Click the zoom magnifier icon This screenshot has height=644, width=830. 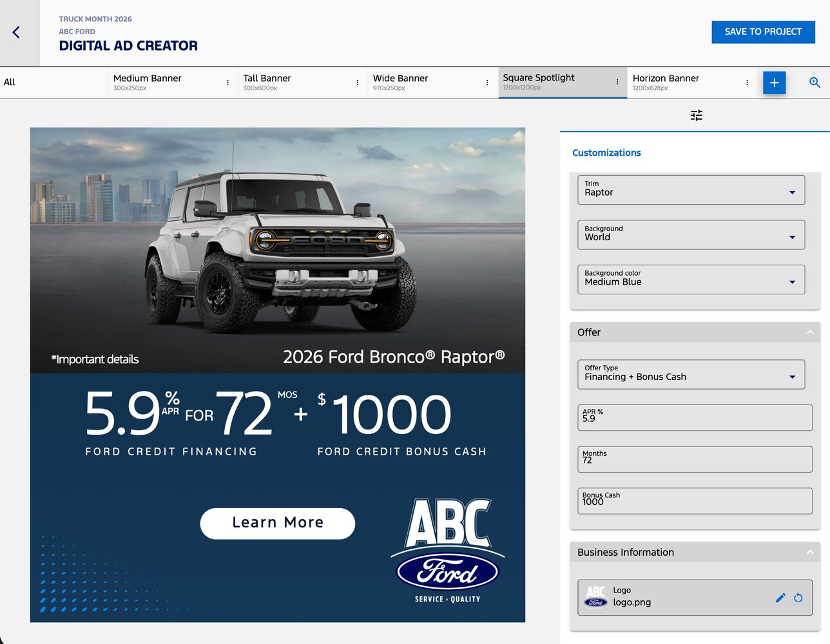coord(815,82)
